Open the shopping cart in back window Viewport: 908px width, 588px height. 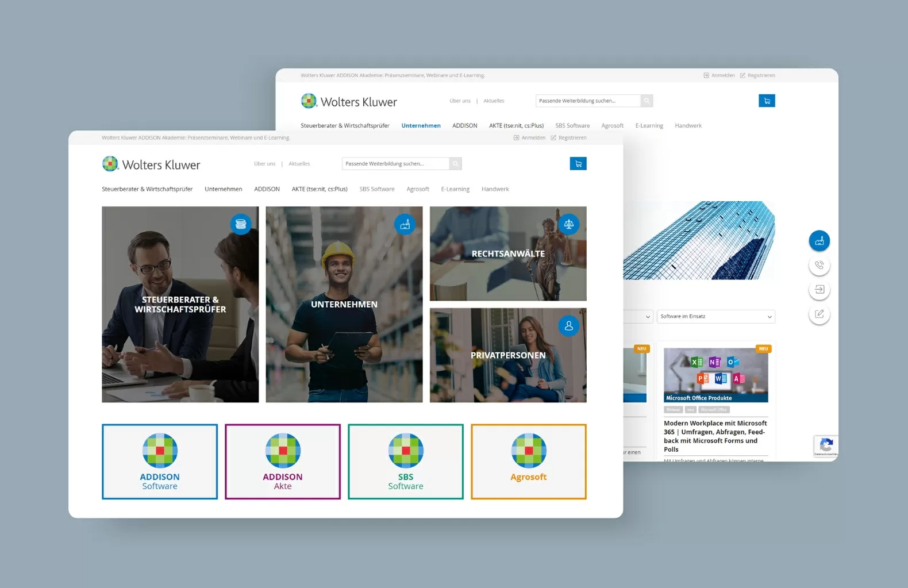767,101
